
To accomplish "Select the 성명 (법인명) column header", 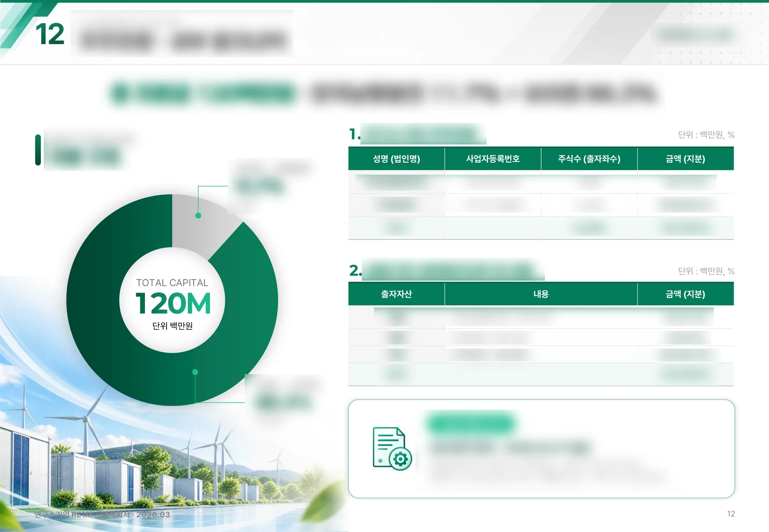I will coord(396,159).
